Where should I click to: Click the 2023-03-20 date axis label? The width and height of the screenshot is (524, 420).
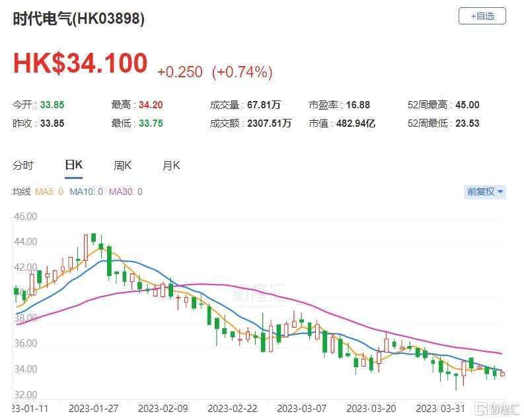click(x=371, y=409)
